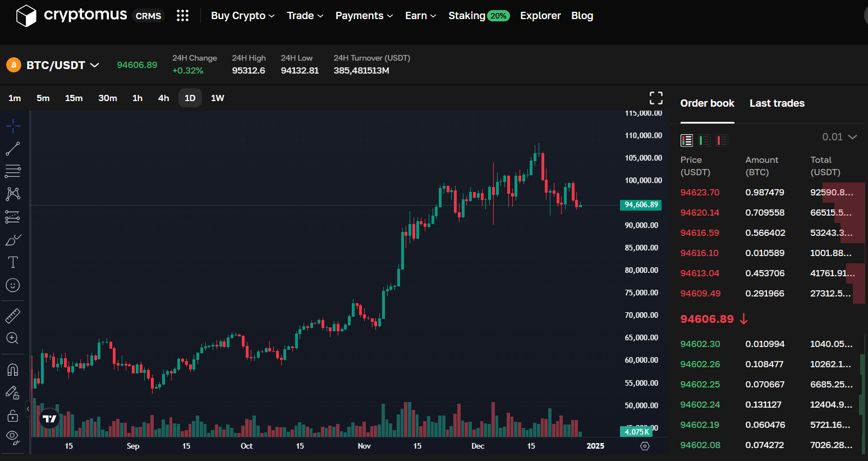868x461 pixels.
Task: Select the trend line drawing tool
Action: point(13,149)
